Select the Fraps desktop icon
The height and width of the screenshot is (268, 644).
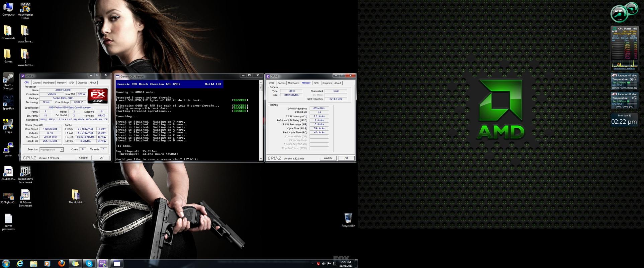point(8,126)
